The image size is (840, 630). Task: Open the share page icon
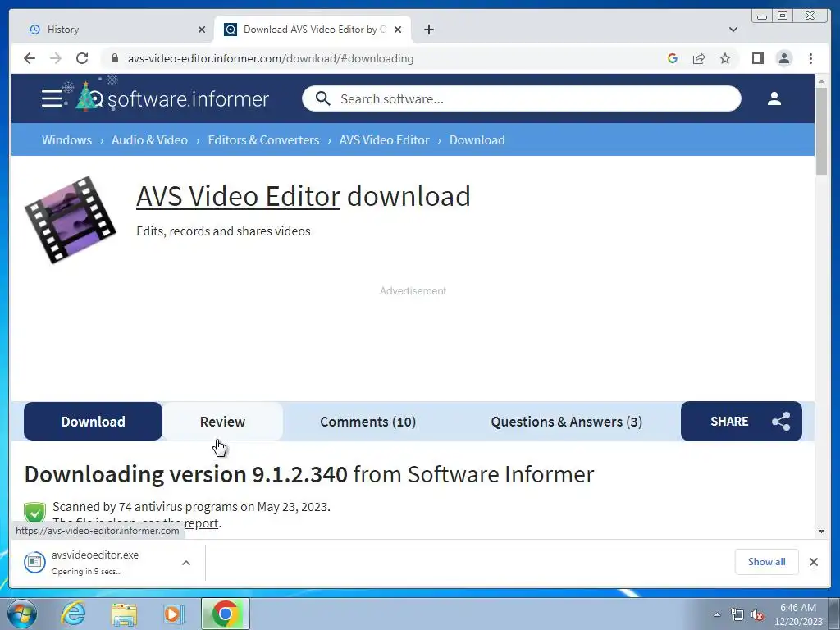(699, 58)
